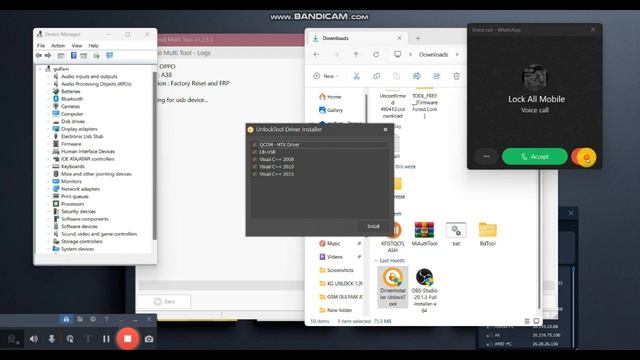The image size is (640, 360).
Task: Toggle Visual C++ 2008 checkbox
Action: click(255, 159)
